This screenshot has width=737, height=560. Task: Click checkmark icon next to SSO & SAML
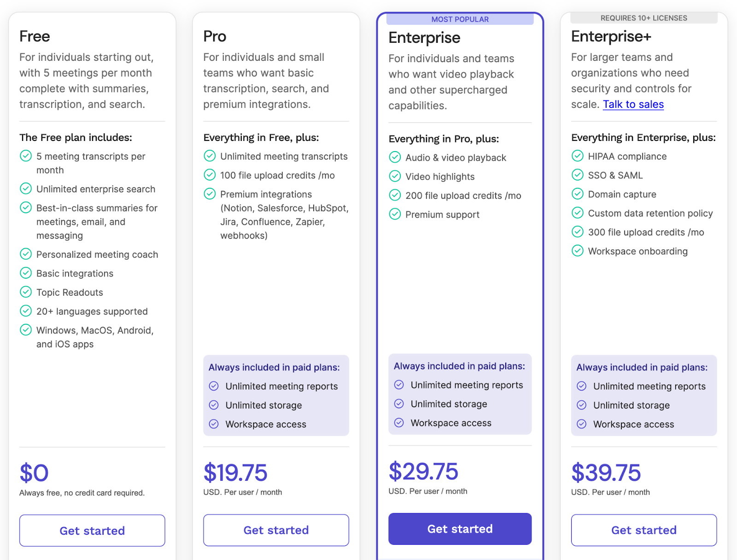coord(577,175)
